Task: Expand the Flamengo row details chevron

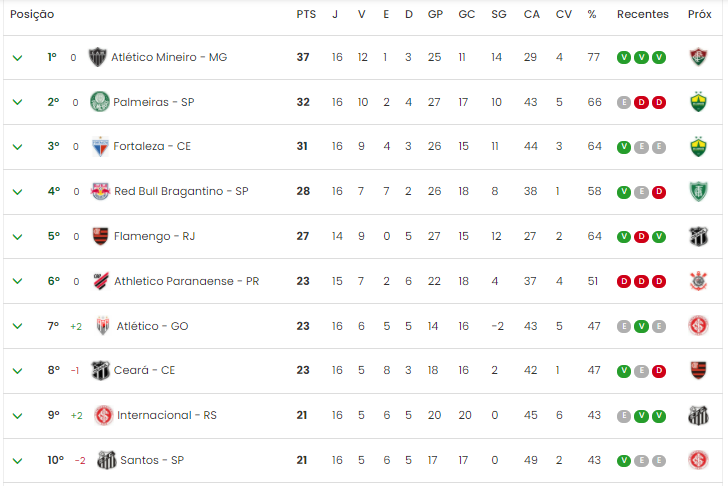Action: click(17, 237)
